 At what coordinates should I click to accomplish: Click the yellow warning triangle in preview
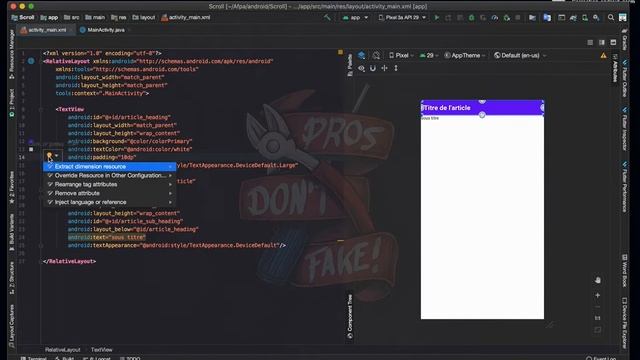point(603,56)
